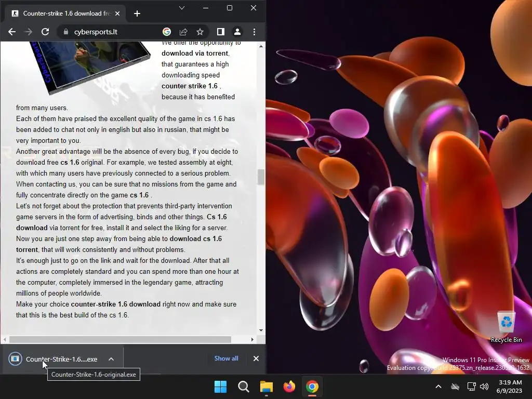Share this page via share icon

(x=183, y=32)
